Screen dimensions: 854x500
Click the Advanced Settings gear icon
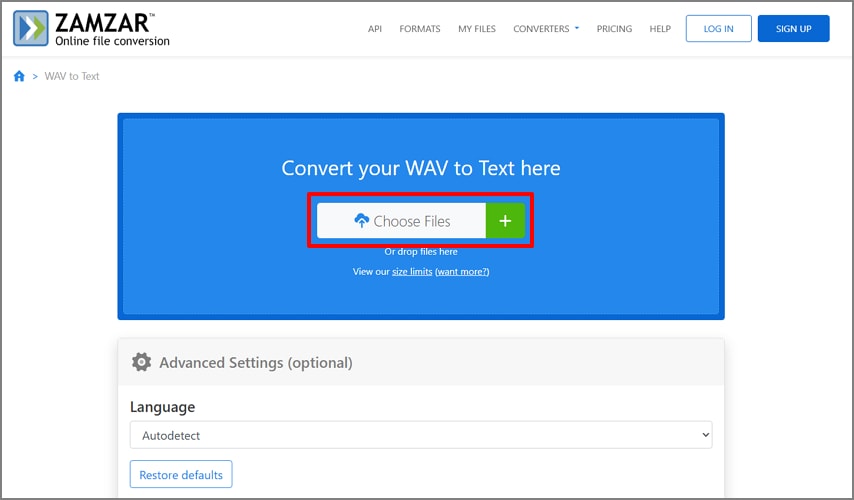[x=142, y=362]
